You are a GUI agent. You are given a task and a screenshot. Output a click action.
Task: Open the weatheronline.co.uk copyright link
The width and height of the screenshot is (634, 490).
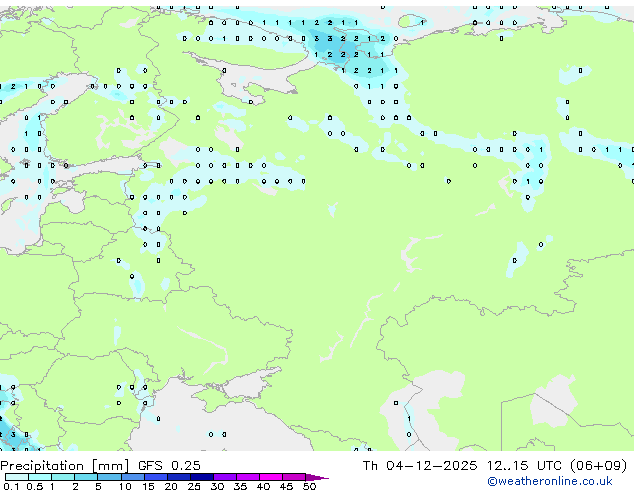point(549,481)
